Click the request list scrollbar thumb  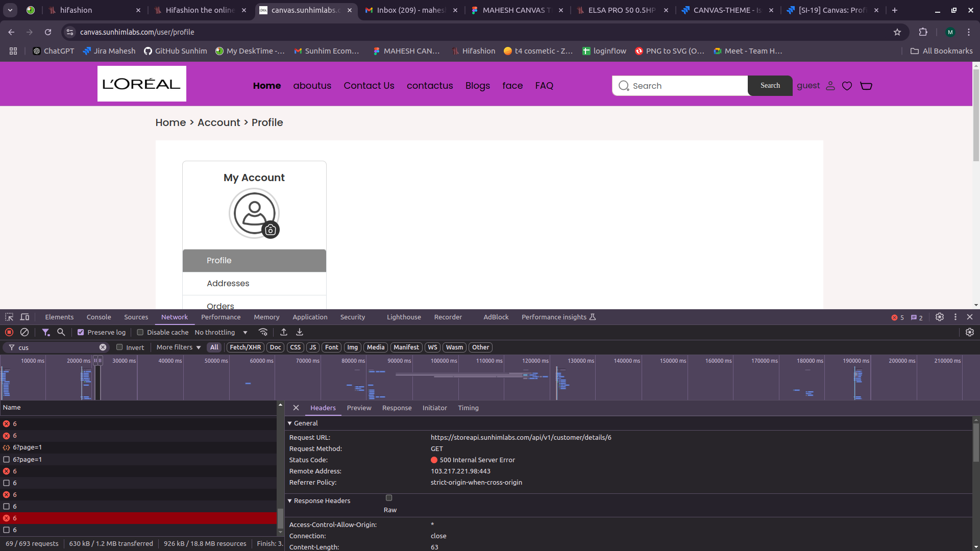[x=280, y=518]
